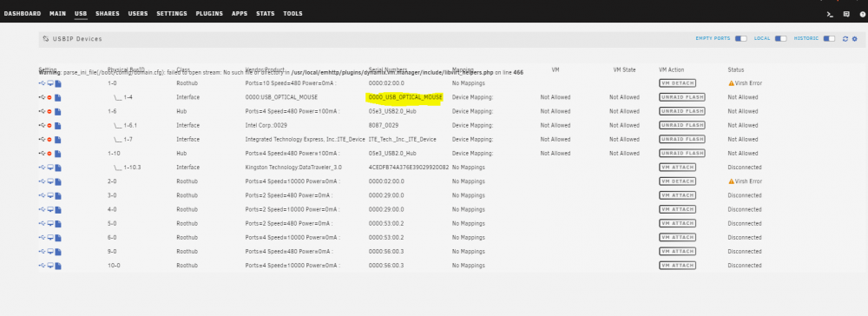This screenshot has height=316, width=868.
Task: Click the VM State column header
Action: tap(624, 69)
